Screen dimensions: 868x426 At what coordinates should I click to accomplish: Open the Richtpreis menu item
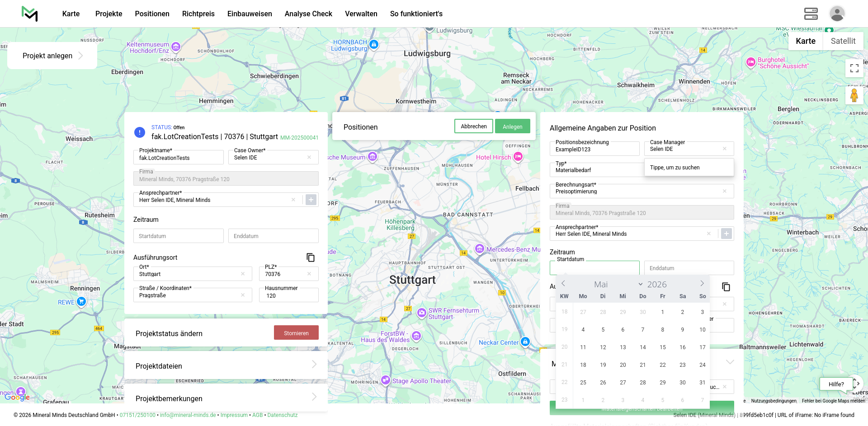pyautogui.click(x=198, y=14)
